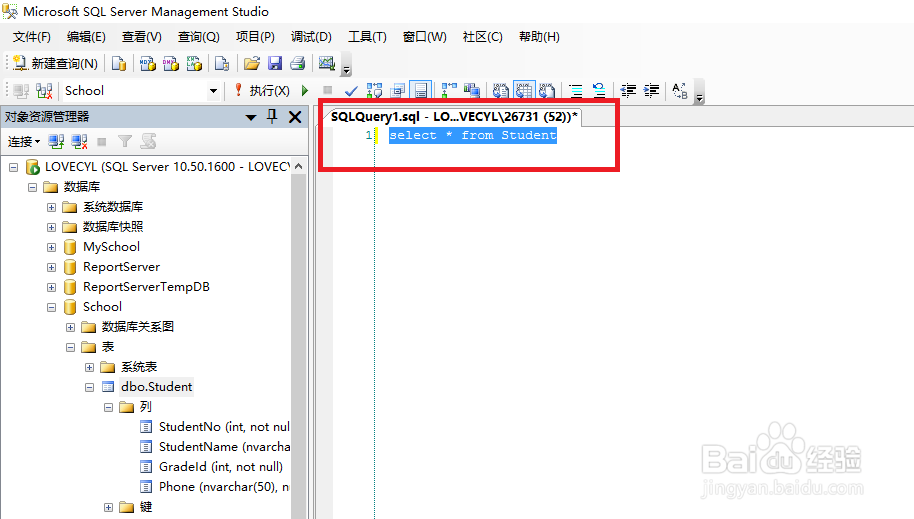Expand the 数据库关系图 folder
This screenshot has height=519, width=914.
[71, 327]
